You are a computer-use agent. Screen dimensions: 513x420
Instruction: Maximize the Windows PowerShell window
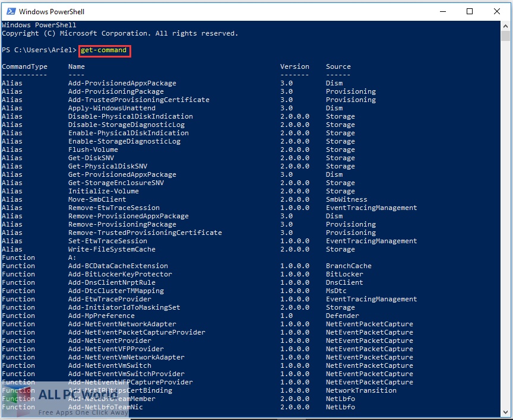tap(470, 11)
